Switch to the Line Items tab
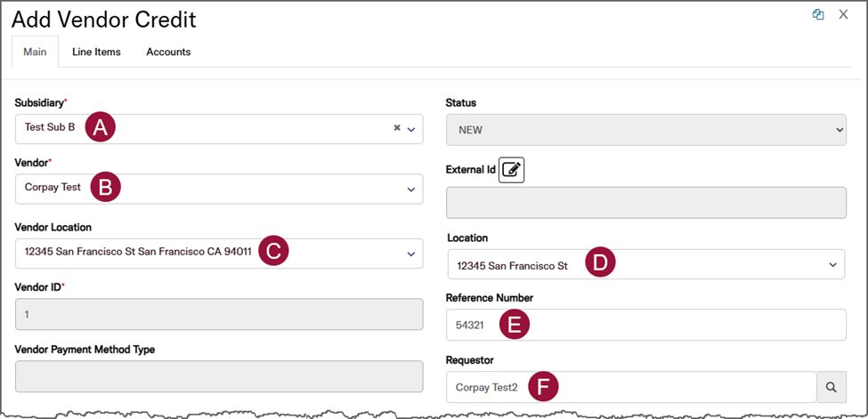The image size is (868, 419). point(96,52)
